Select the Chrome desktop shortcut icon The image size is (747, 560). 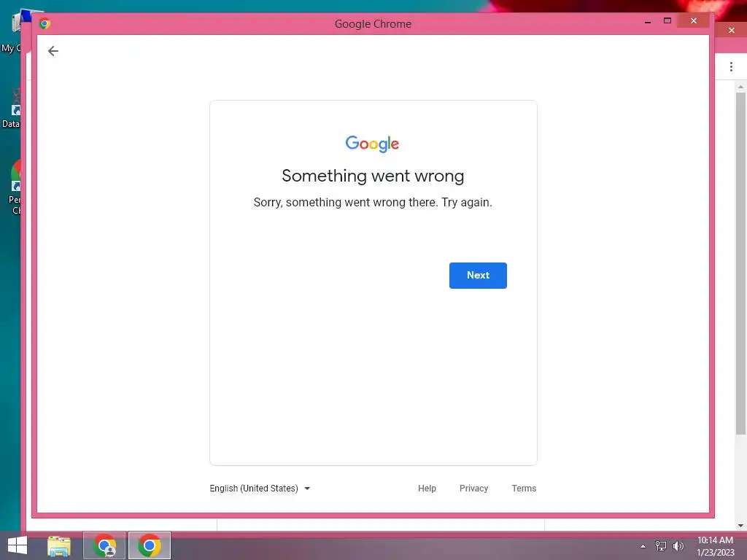point(15,187)
